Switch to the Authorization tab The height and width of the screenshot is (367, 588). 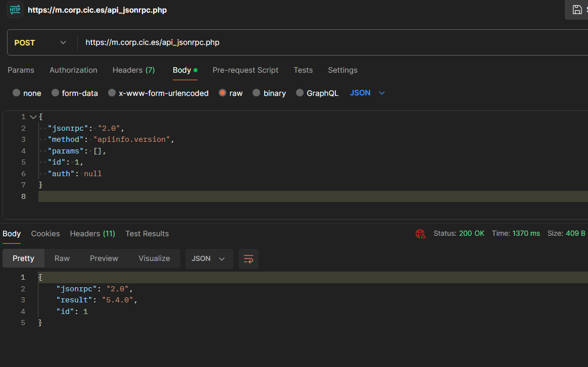(x=73, y=70)
